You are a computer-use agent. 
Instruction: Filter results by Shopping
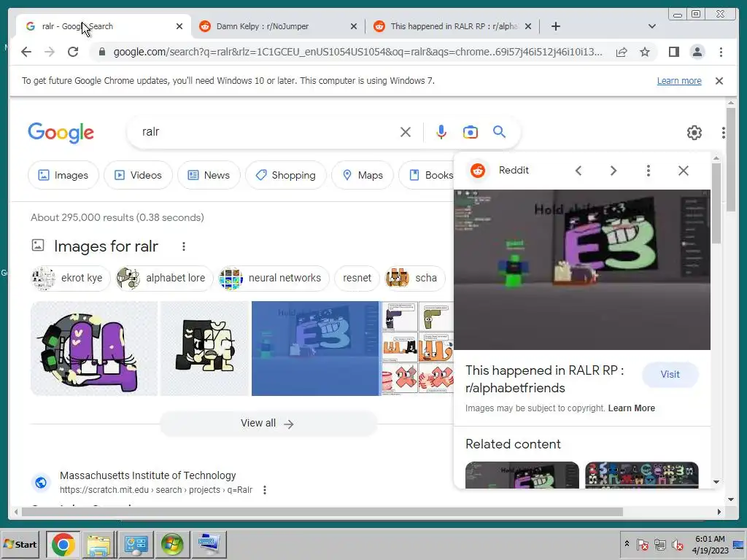coord(286,175)
